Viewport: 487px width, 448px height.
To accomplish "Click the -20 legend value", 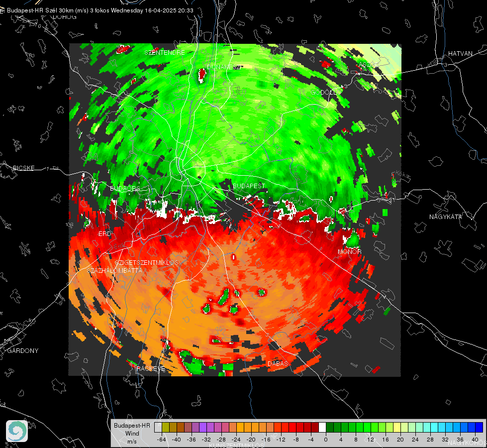I will click(x=251, y=440).
